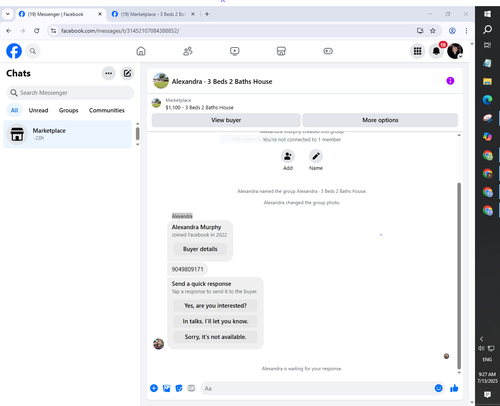Switch to the Marketplace browser tab
Image resolution: width=500 pixels, height=406 pixels.
pos(153,14)
